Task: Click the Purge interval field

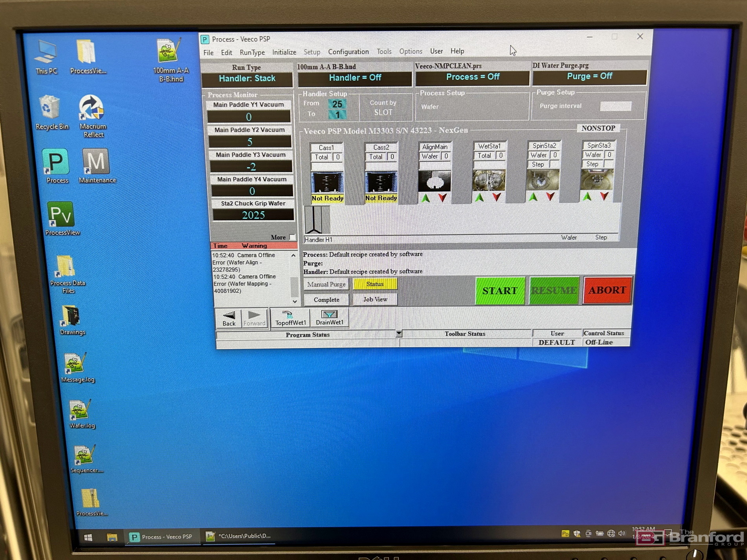Action: (x=616, y=106)
